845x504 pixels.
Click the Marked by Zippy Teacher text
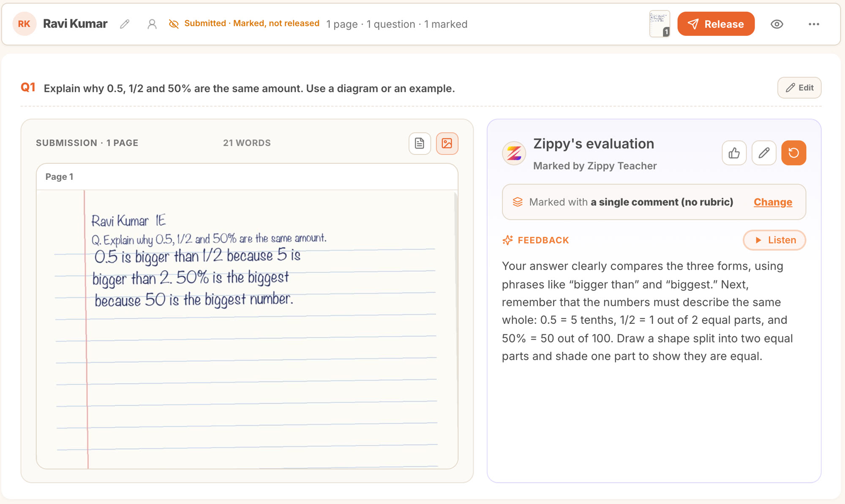pos(595,166)
